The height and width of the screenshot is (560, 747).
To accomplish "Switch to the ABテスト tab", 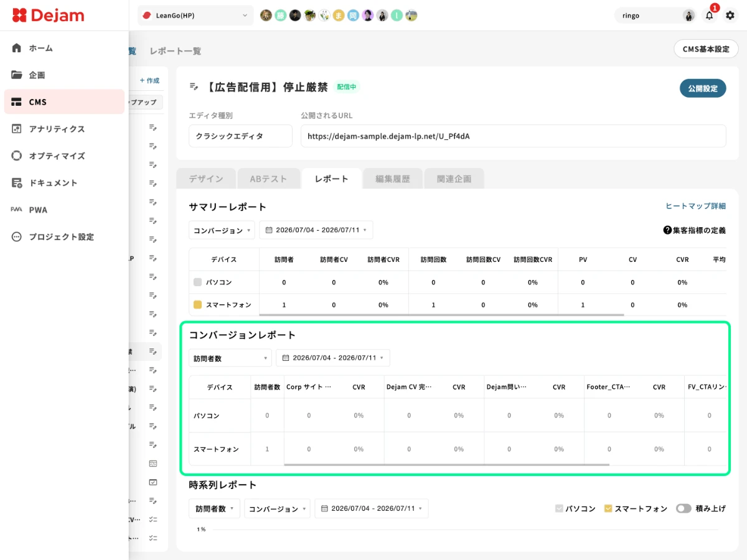I will tap(269, 179).
